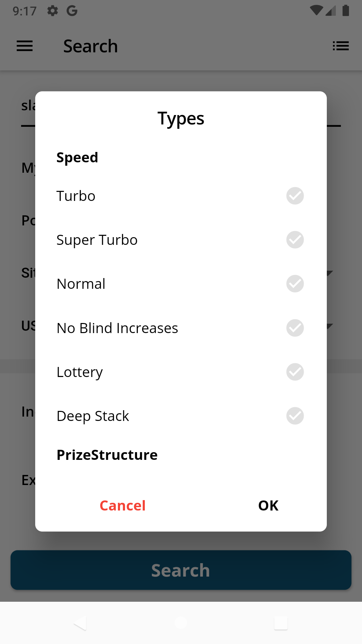The height and width of the screenshot is (644, 362).
Task: Tap the Lottery label text
Action: tap(80, 372)
